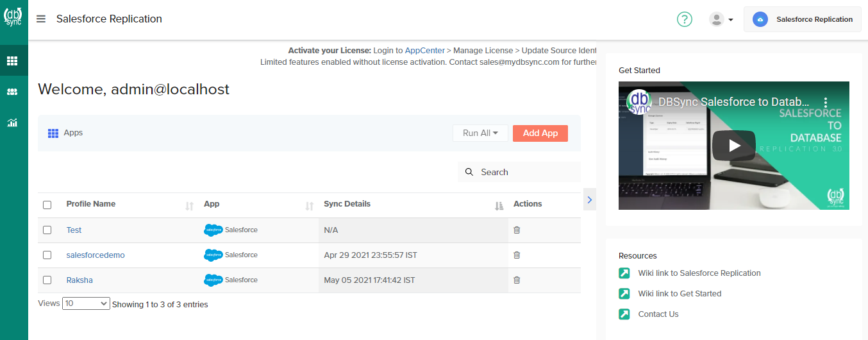Sort table by Profile Name column

point(189,206)
